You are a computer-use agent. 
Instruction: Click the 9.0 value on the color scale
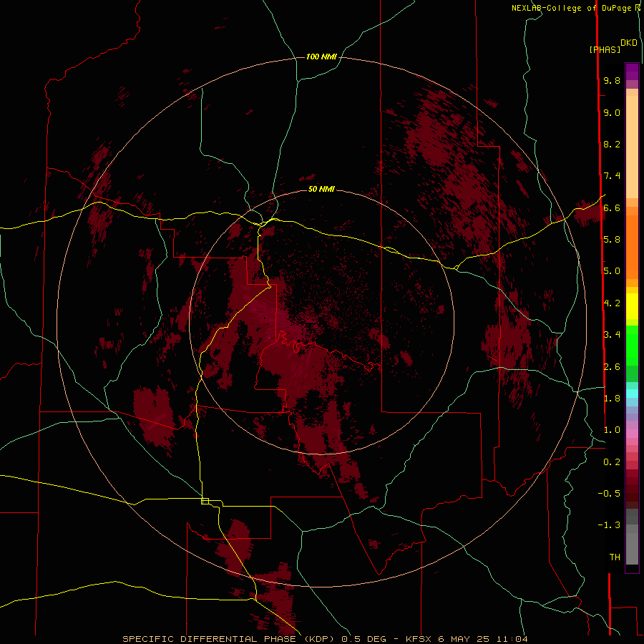(x=612, y=112)
